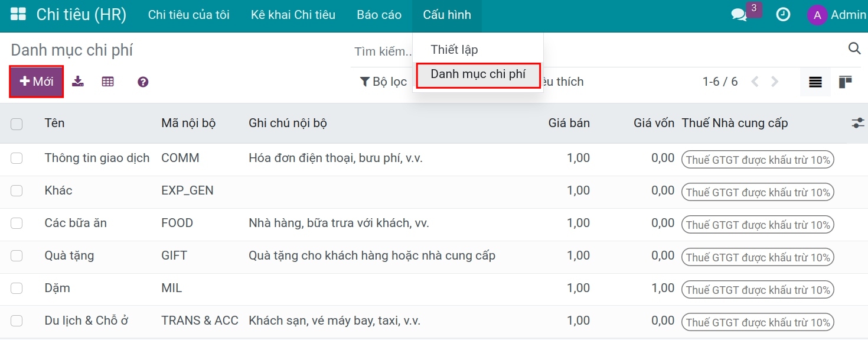The width and height of the screenshot is (868, 340).
Task: Check the Quà tặng row checkbox
Action: click(x=17, y=255)
